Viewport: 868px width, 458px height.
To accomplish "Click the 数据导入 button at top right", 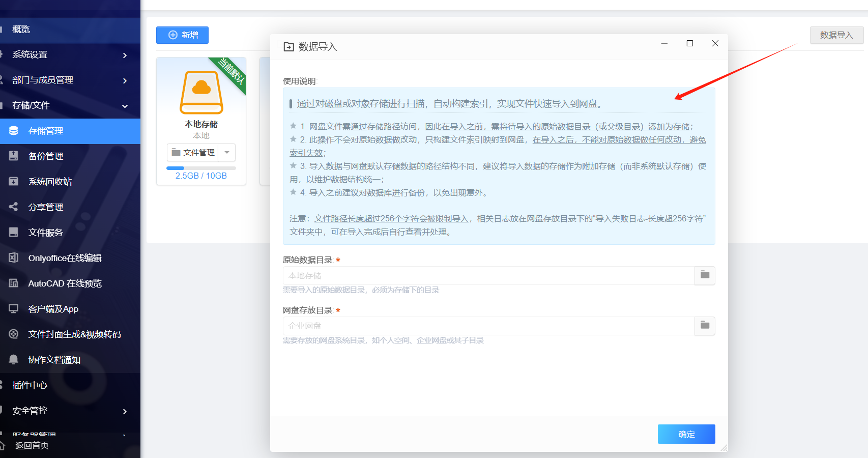I will pyautogui.click(x=836, y=35).
